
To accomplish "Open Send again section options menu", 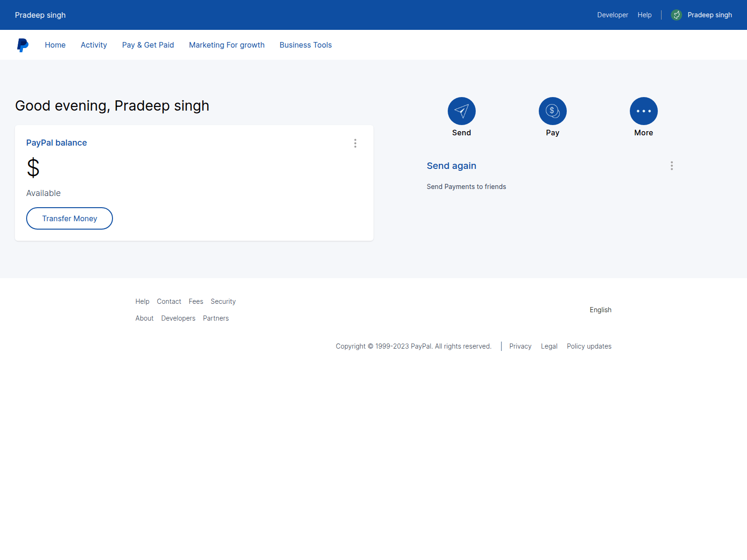I will (x=672, y=166).
